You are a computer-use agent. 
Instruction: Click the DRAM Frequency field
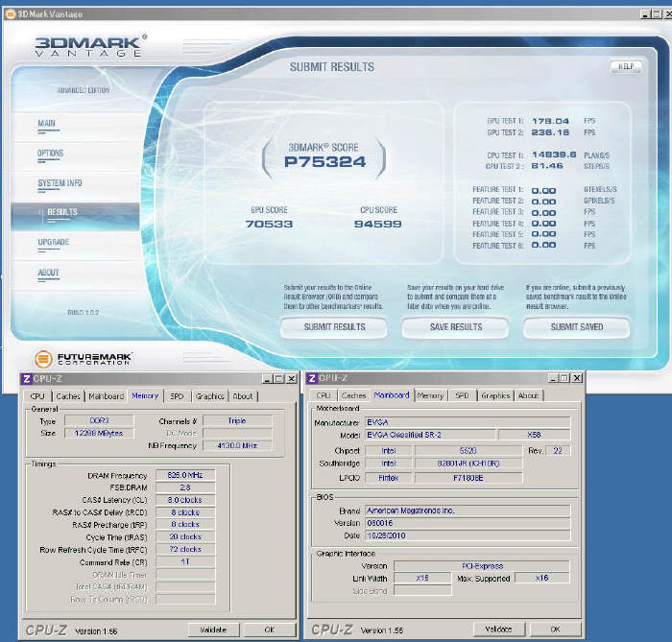[185, 475]
